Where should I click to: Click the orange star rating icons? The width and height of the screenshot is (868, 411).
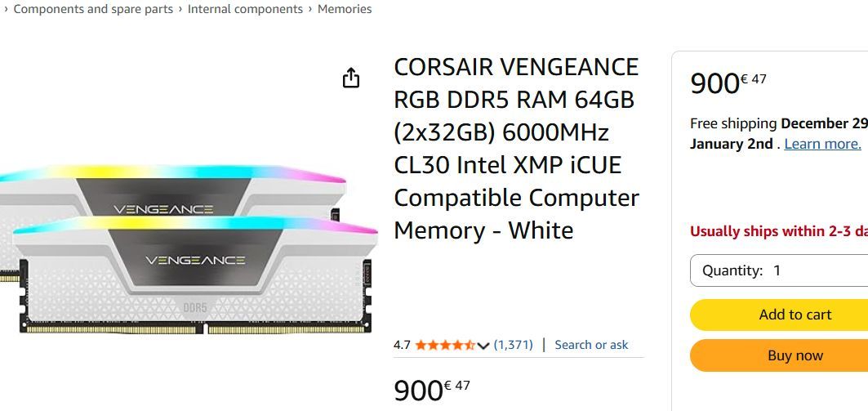pyautogui.click(x=445, y=345)
